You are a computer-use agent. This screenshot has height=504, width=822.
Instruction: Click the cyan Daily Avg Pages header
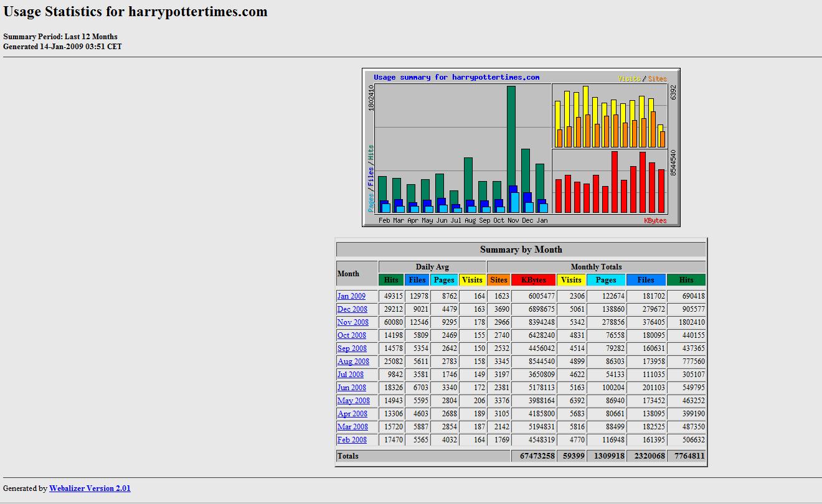coord(444,280)
